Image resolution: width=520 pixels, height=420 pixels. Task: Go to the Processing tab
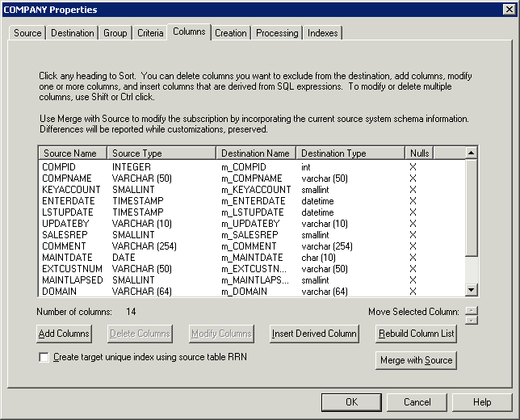click(277, 33)
